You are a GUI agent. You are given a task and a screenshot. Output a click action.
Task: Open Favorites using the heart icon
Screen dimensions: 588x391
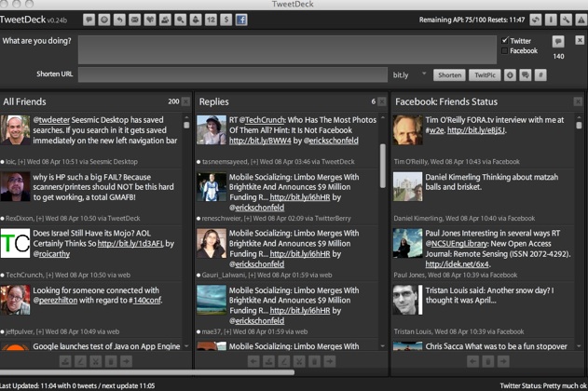tap(151, 20)
